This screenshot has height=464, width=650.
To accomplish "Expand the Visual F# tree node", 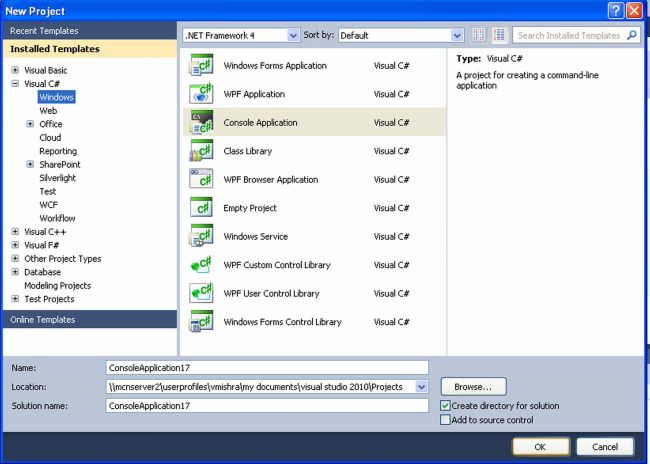I will (15, 245).
